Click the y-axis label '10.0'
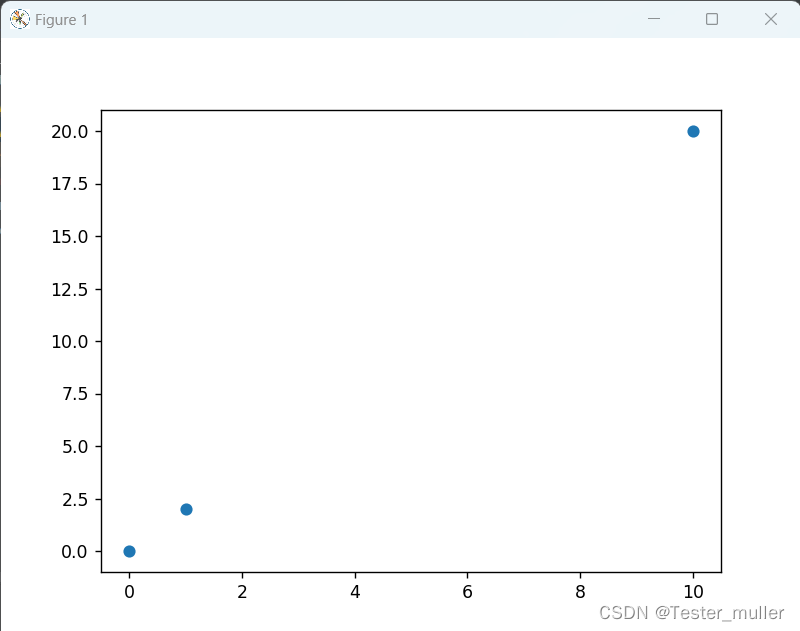The width and height of the screenshot is (800, 631). coord(69,342)
